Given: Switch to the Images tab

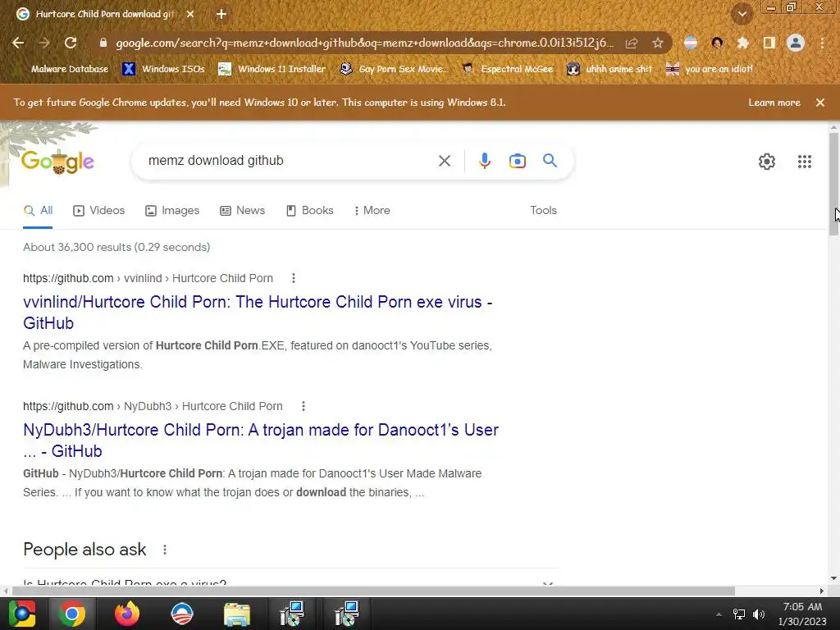Looking at the screenshot, I should (x=172, y=211).
